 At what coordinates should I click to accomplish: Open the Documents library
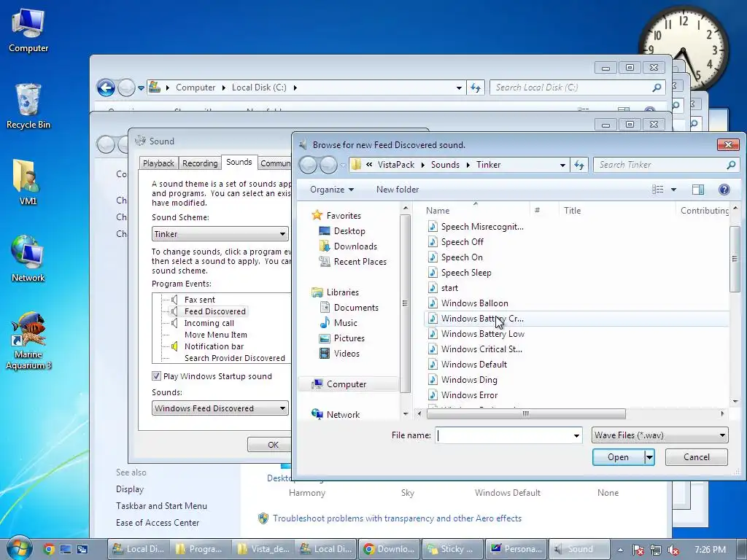[356, 308]
